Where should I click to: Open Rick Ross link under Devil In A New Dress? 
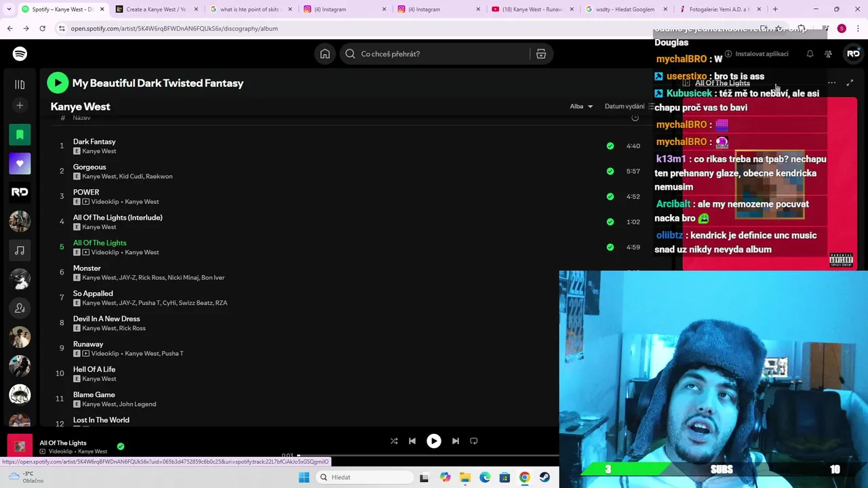click(x=132, y=328)
